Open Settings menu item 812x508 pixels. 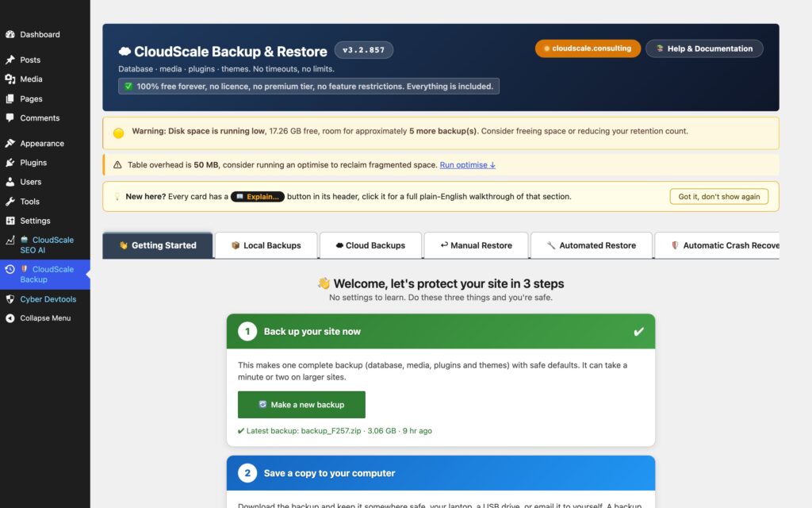click(x=35, y=221)
